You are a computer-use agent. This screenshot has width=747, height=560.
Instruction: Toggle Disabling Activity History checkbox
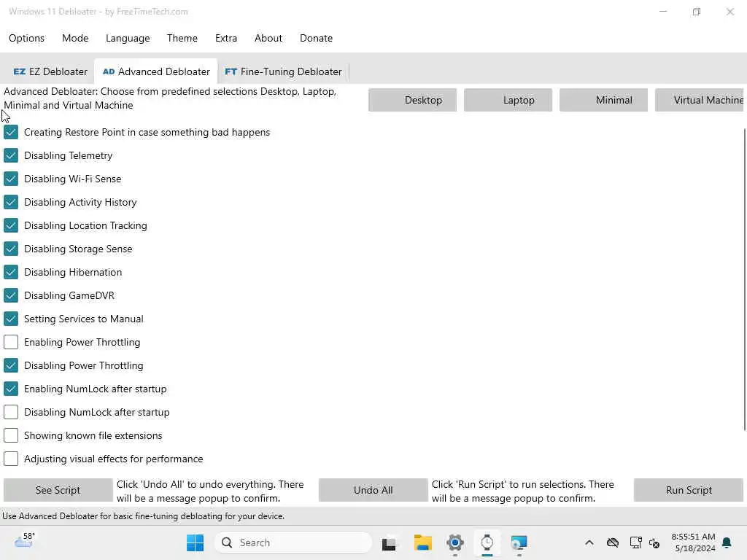(x=10, y=202)
